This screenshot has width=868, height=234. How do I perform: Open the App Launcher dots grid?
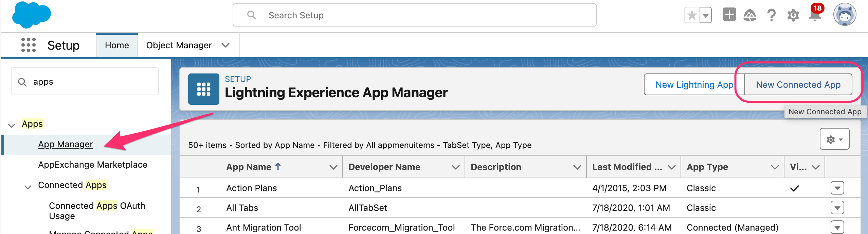tap(29, 45)
